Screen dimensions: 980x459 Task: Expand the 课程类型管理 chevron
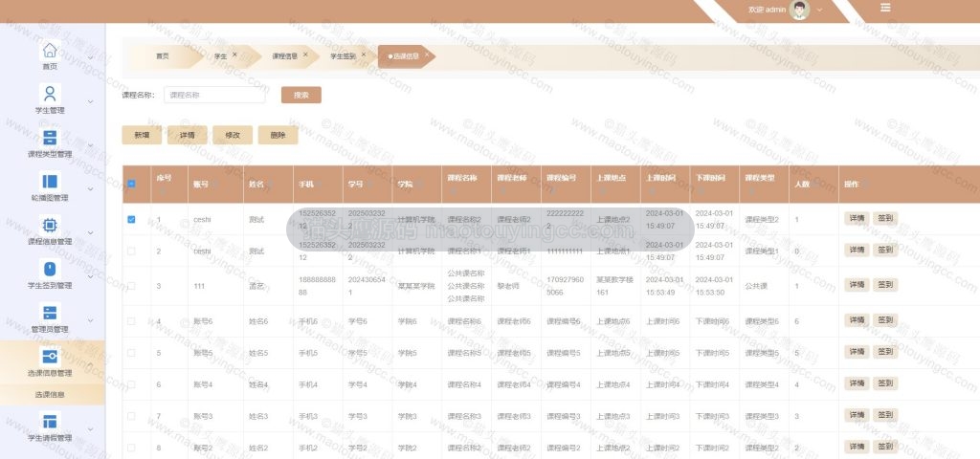coord(90,145)
